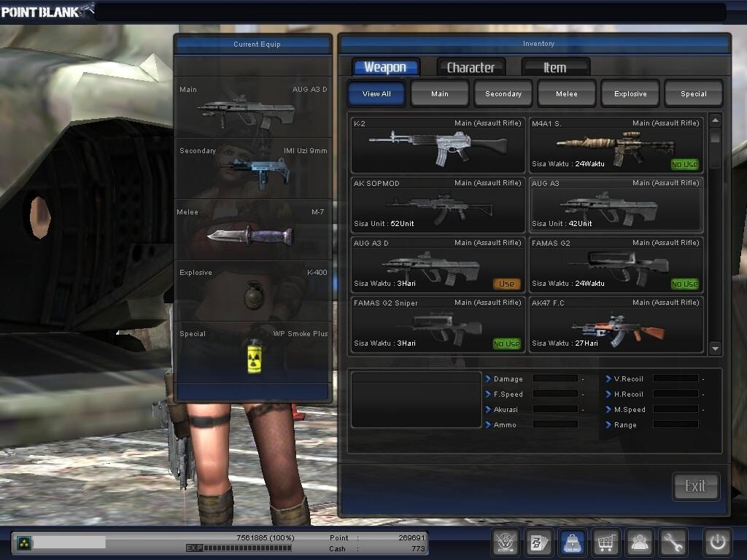Click the inventory scroll up arrow
Image resolution: width=747 pixels, height=560 pixels.
pyautogui.click(x=715, y=120)
